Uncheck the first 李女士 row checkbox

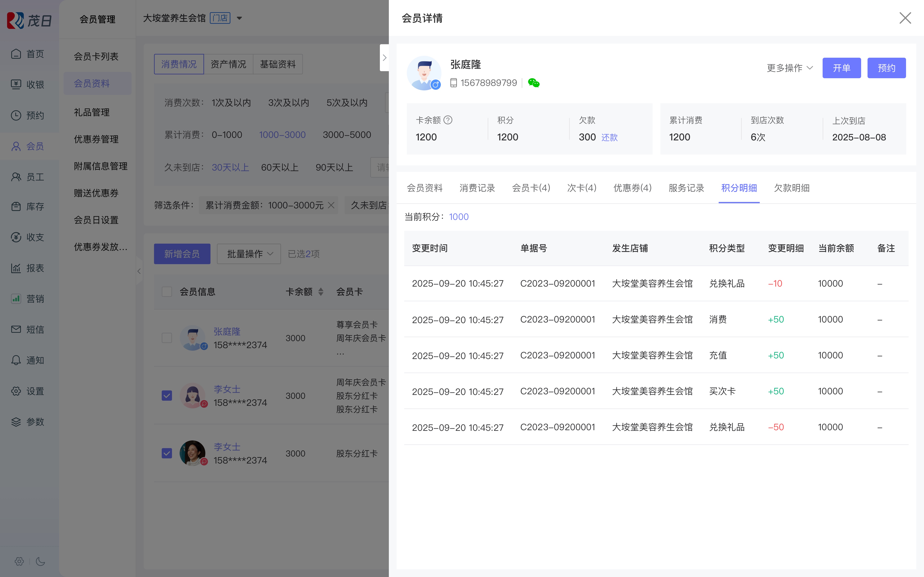[167, 395]
